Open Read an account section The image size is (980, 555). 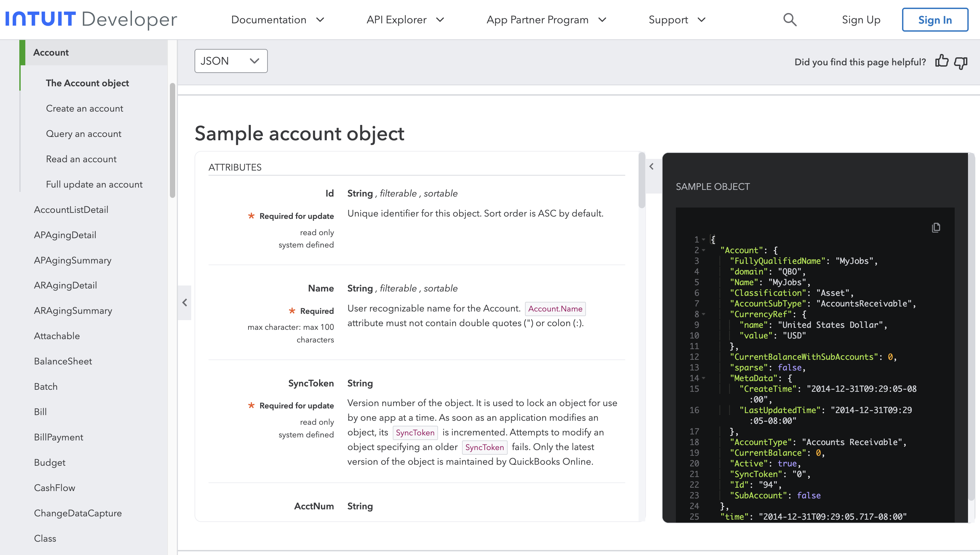(81, 159)
